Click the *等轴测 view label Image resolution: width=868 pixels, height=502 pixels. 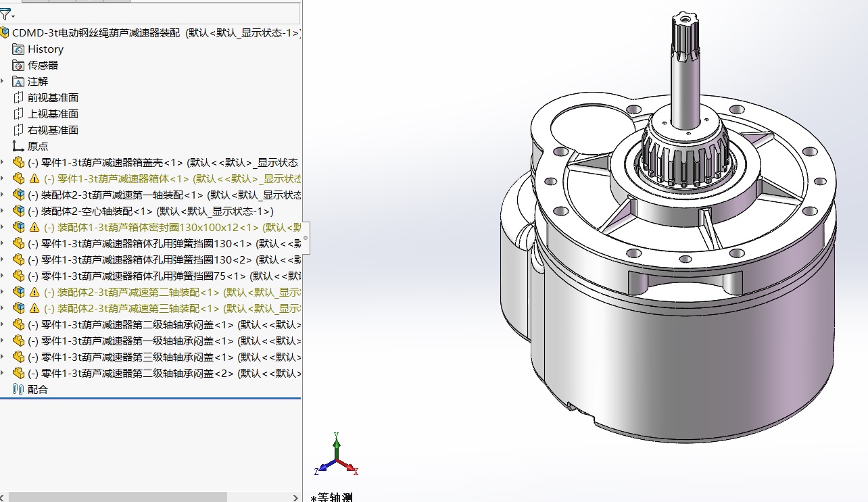332,497
